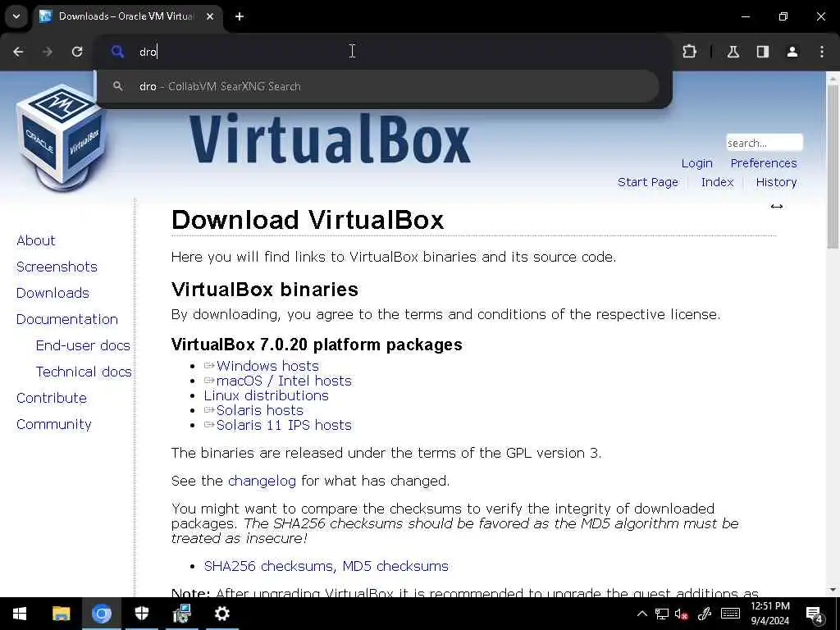840x630 pixels.
Task: Open the Index link
Action: click(717, 182)
